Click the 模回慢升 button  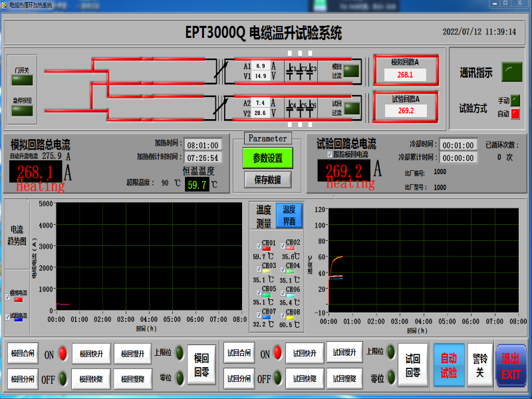[132, 354]
